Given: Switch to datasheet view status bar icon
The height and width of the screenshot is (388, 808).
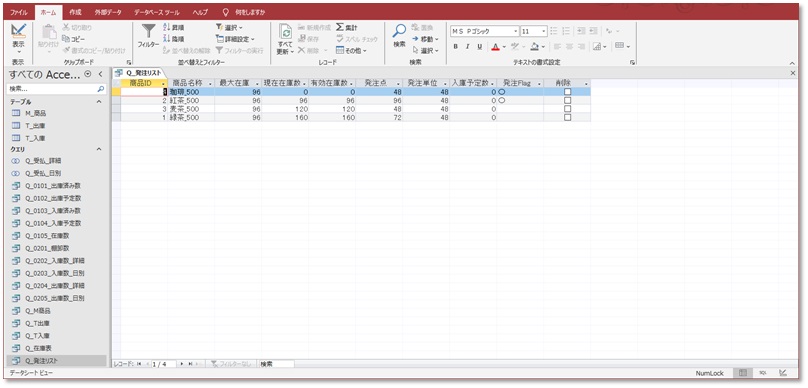Looking at the screenshot, I should 743,373.
